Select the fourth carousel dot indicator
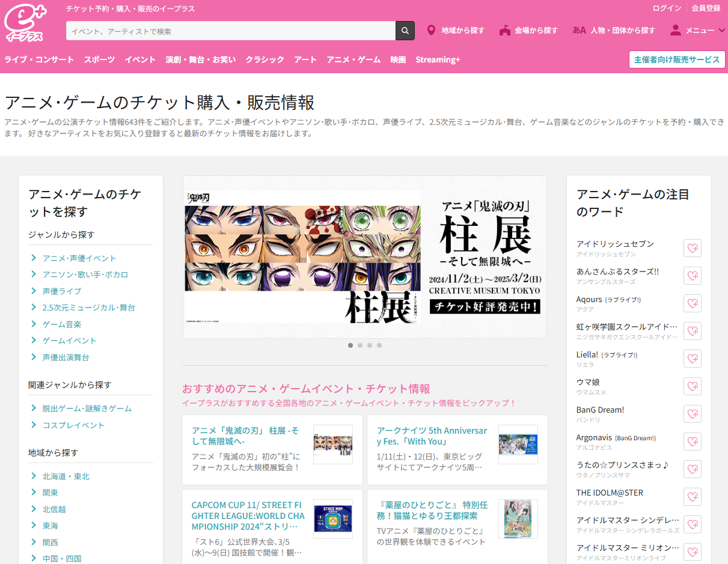Screen dimensions: 728x564 click(x=379, y=345)
